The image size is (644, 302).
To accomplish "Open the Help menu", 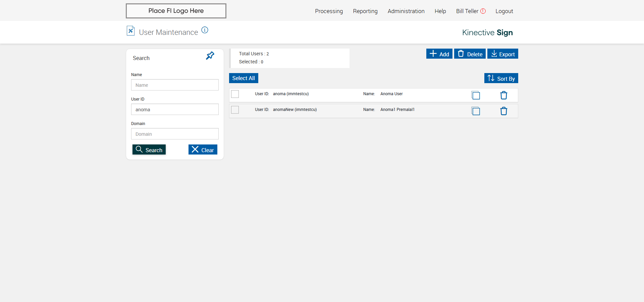I will point(440,11).
